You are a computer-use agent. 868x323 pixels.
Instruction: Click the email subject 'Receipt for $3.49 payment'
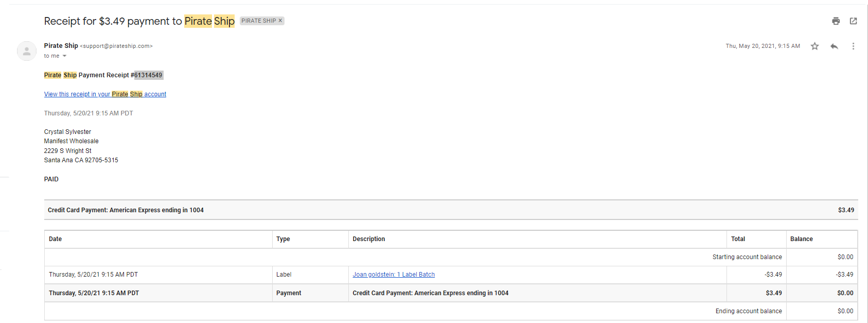coord(139,21)
